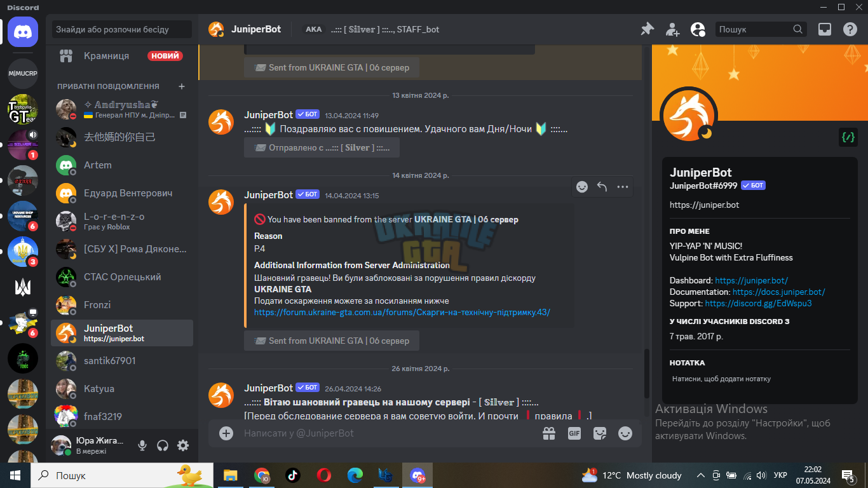
Task: Open chat with santik67901
Action: (x=121, y=361)
